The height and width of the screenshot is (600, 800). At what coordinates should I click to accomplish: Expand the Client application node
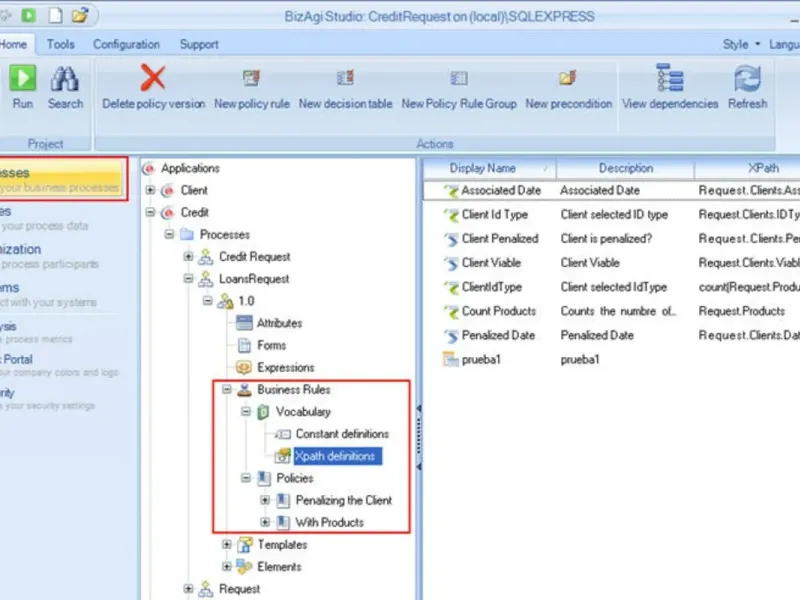[x=150, y=190]
